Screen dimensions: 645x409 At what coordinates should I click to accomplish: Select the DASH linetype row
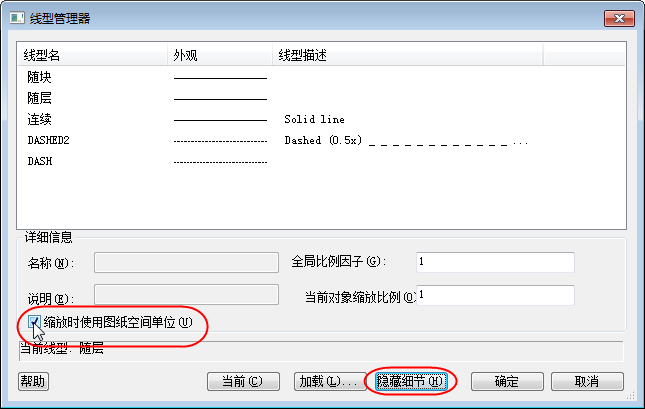pyautogui.click(x=321, y=161)
